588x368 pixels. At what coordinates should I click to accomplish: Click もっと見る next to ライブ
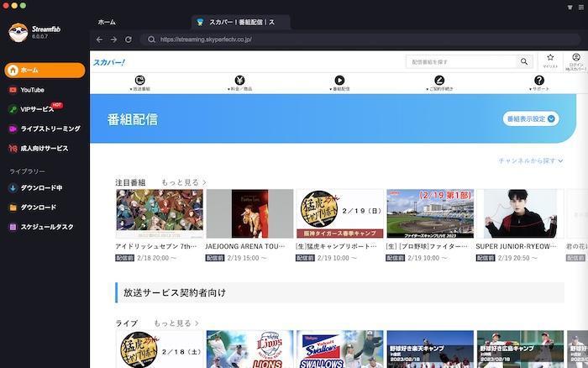coord(176,323)
